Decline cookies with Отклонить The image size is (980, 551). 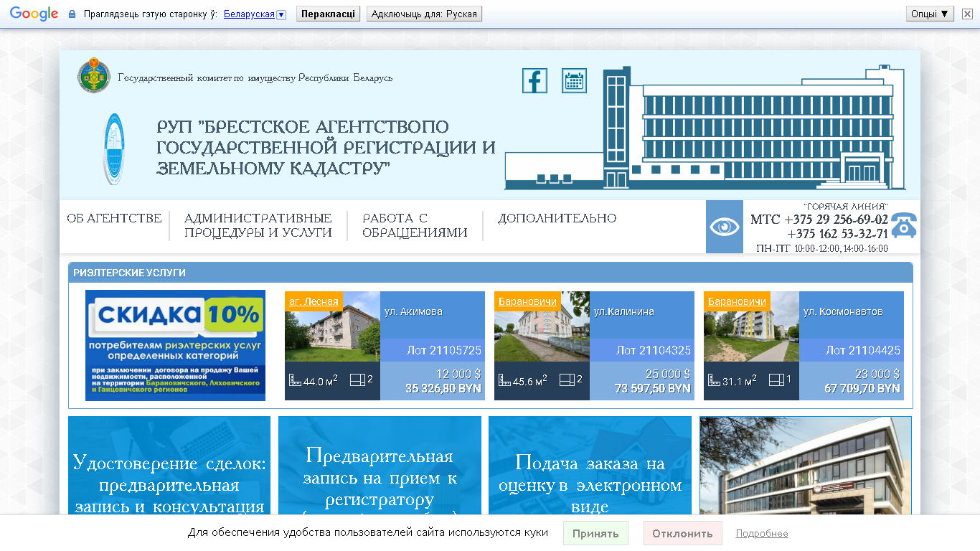pyautogui.click(x=682, y=533)
